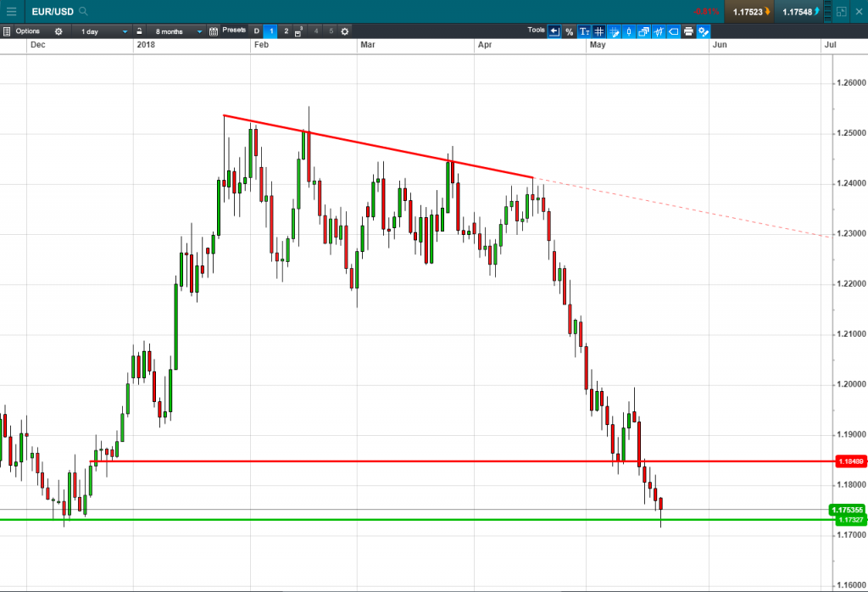Open the hamburger main menu
Screen dimensions: 868x592
click(x=11, y=11)
